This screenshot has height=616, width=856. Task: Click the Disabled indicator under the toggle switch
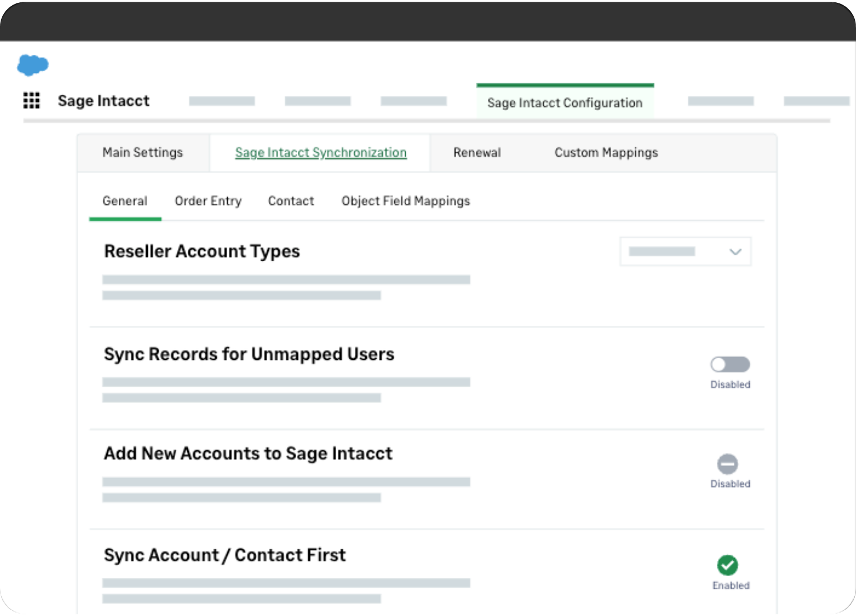(730, 384)
